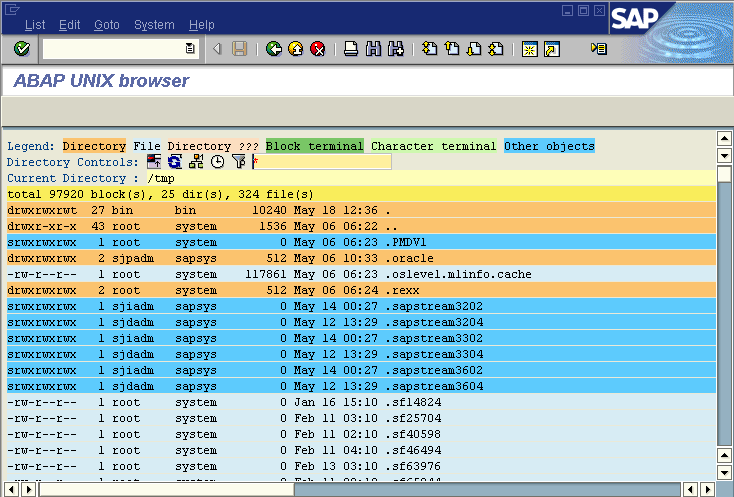Image resolution: width=734 pixels, height=497 pixels.
Task: Open Find using the binoculars icon
Action: point(373,49)
